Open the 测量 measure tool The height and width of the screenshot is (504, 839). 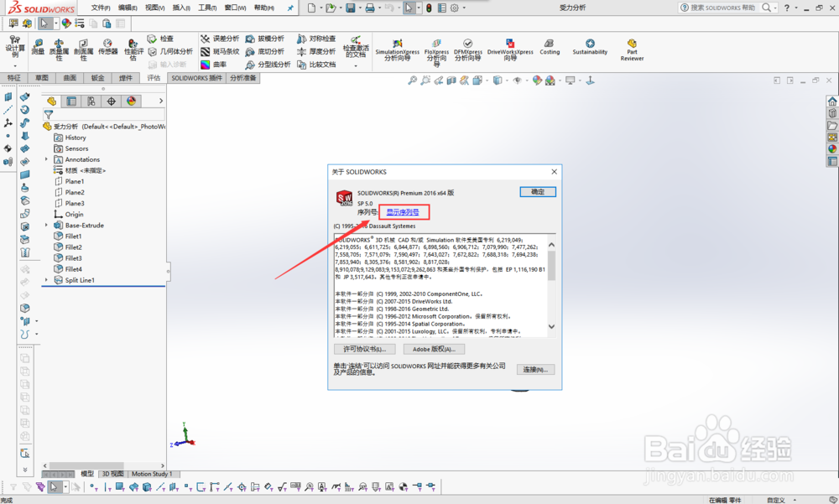[38, 47]
